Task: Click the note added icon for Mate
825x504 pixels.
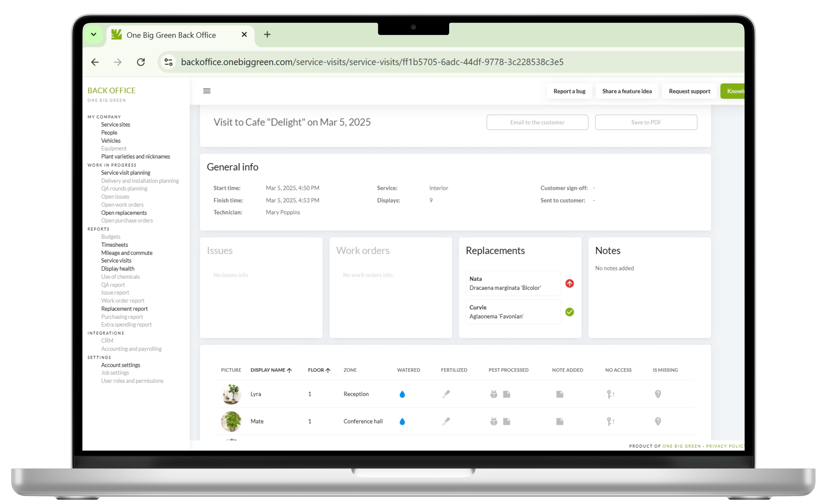Action: [x=560, y=421]
